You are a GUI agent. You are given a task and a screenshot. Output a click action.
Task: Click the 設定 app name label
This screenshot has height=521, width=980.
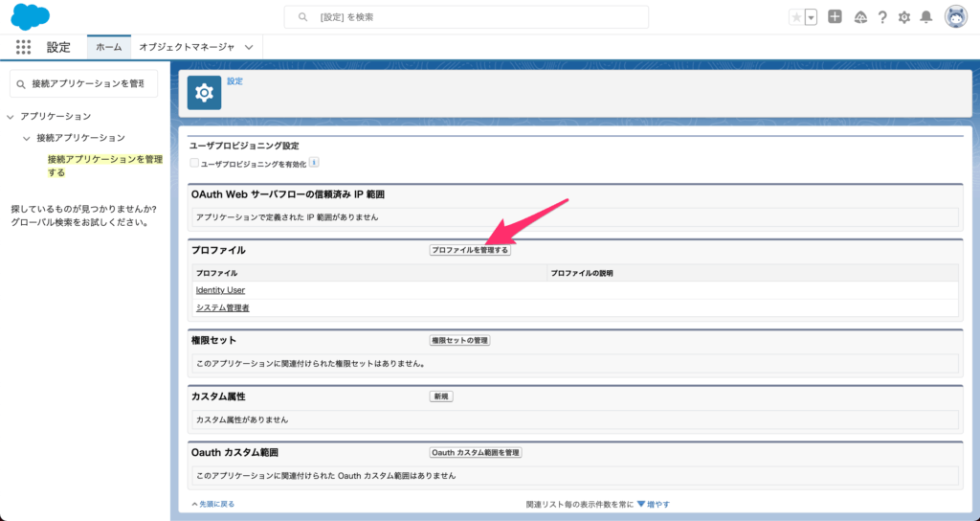[58, 47]
